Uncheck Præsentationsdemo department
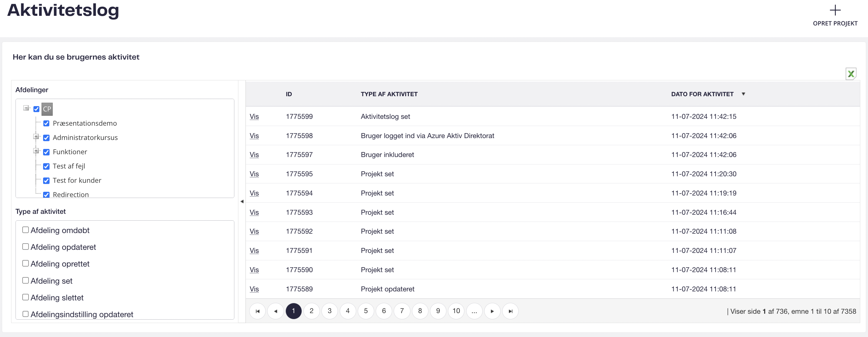This screenshot has height=337, width=868. point(46,124)
